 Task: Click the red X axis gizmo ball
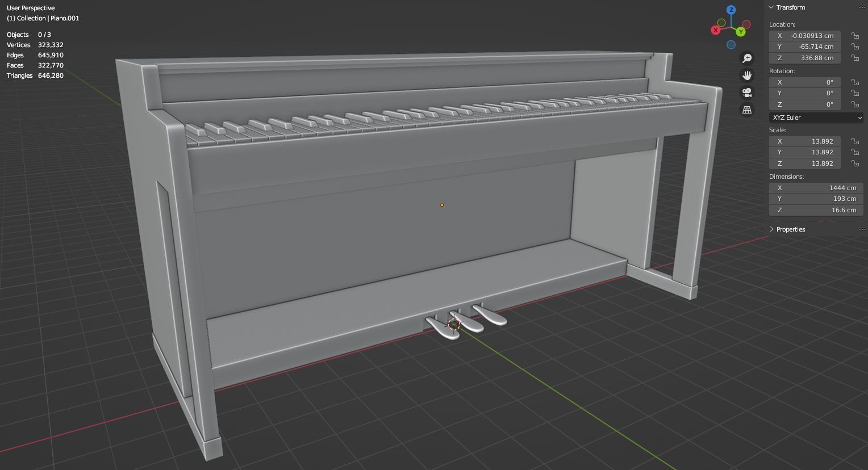click(716, 30)
